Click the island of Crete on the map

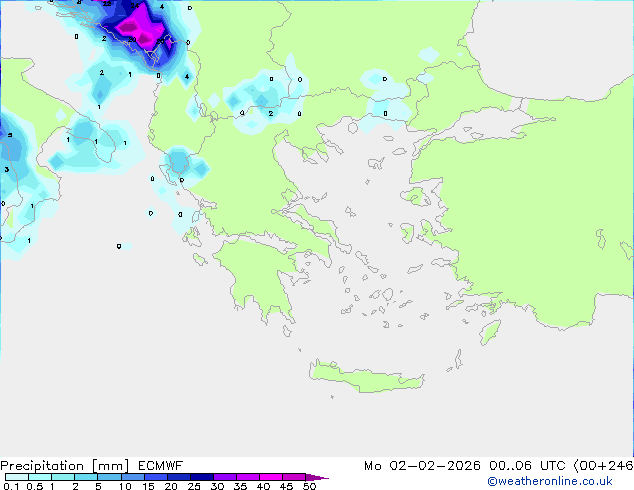pos(366,377)
